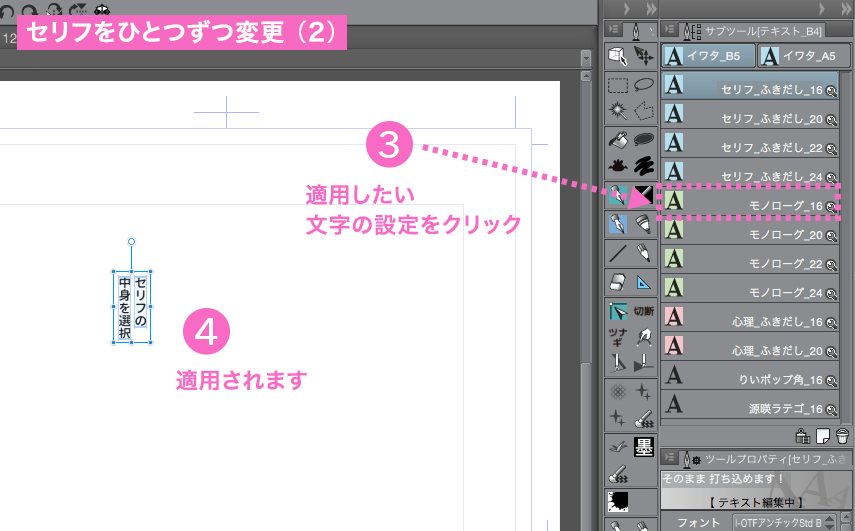Select the eraser tool in toolbox
Screen dimensions: 855x531
tap(618, 279)
